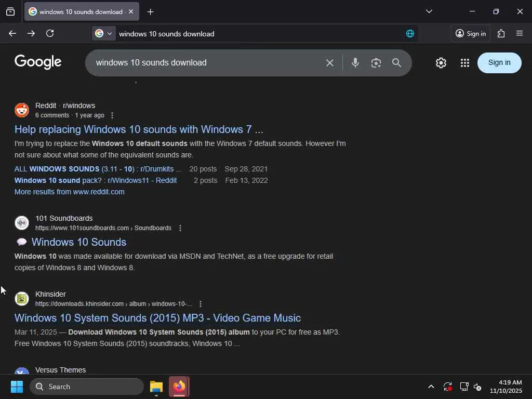
Task: Click the 'Versus Themes' result site name
Action: pyautogui.click(x=60, y=370)
